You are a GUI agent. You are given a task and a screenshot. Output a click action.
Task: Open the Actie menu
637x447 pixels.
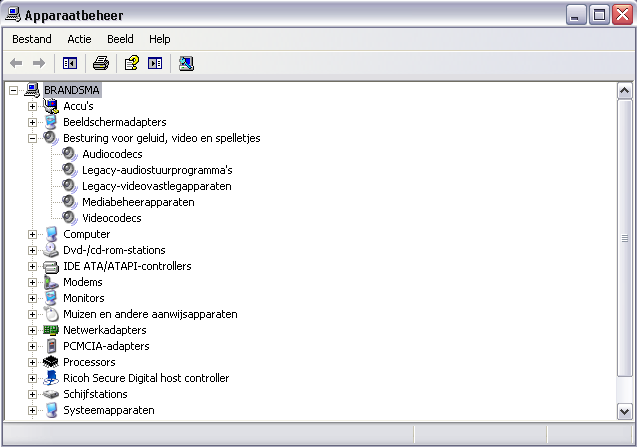(79, 39)
